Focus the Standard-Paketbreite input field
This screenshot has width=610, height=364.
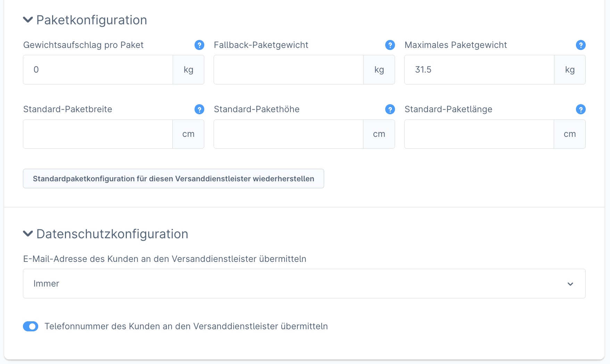click(x=98, y=134)
